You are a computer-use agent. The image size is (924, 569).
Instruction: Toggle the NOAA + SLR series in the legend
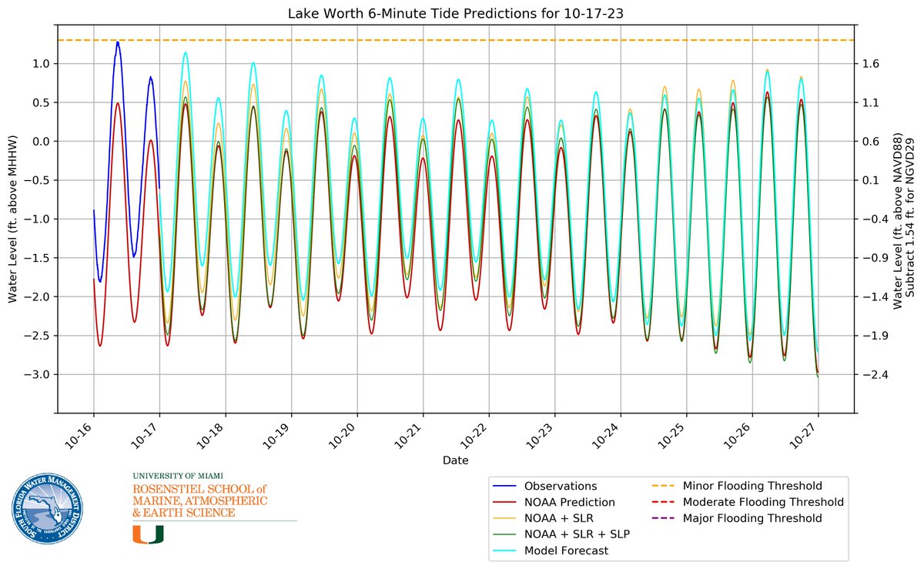[x=560, y=518]
